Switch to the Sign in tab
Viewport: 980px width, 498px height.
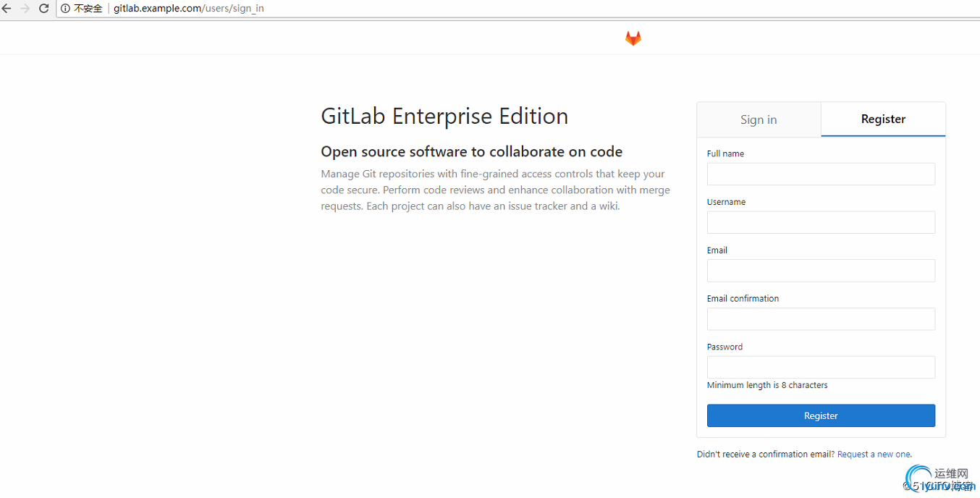759,119
